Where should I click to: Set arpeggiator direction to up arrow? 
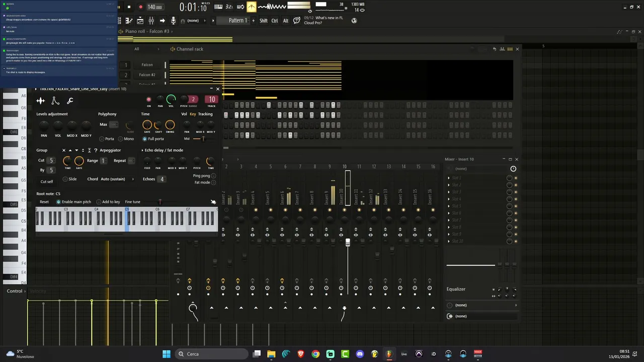(x=70, y=150)
